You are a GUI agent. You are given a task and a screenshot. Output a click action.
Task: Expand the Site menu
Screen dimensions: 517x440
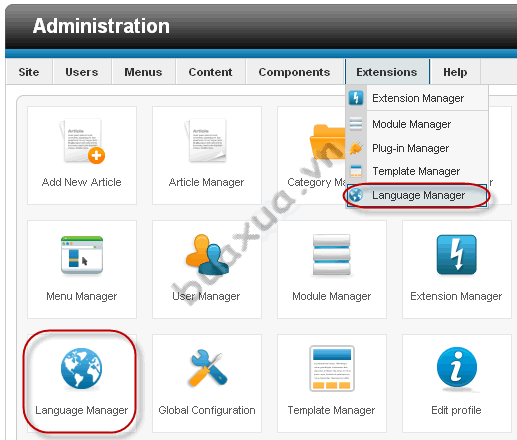coord(29,72)
